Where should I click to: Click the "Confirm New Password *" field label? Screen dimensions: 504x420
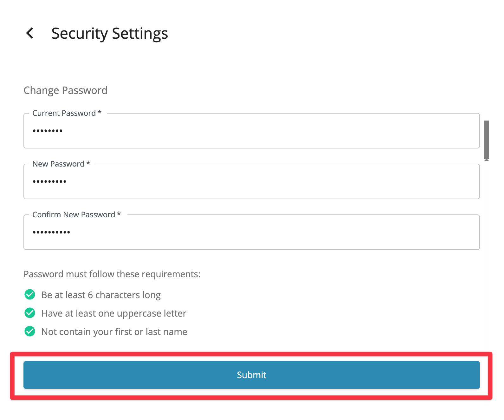76,215
